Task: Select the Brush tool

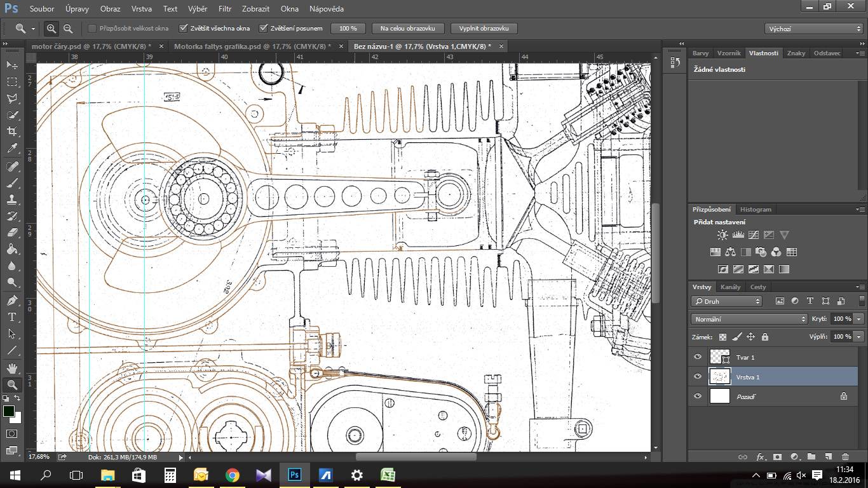Action: click(x=12, y=183)
